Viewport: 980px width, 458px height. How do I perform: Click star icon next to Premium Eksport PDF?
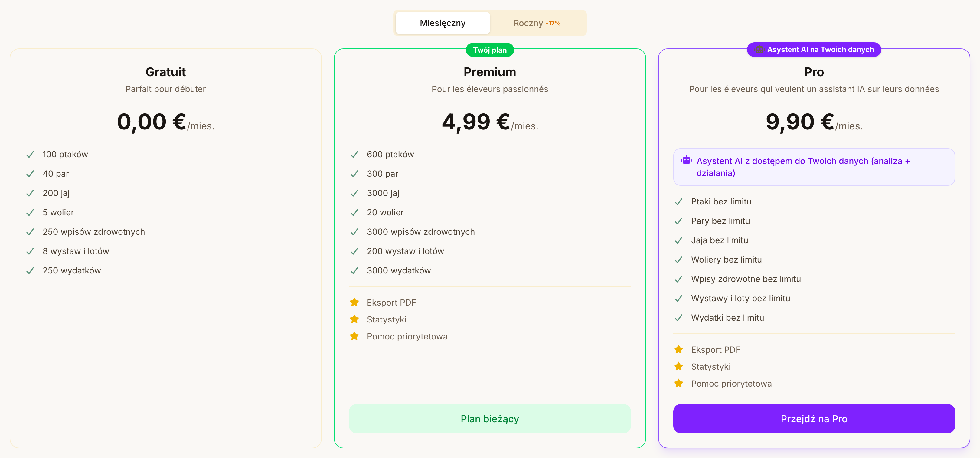pos(354,302)
